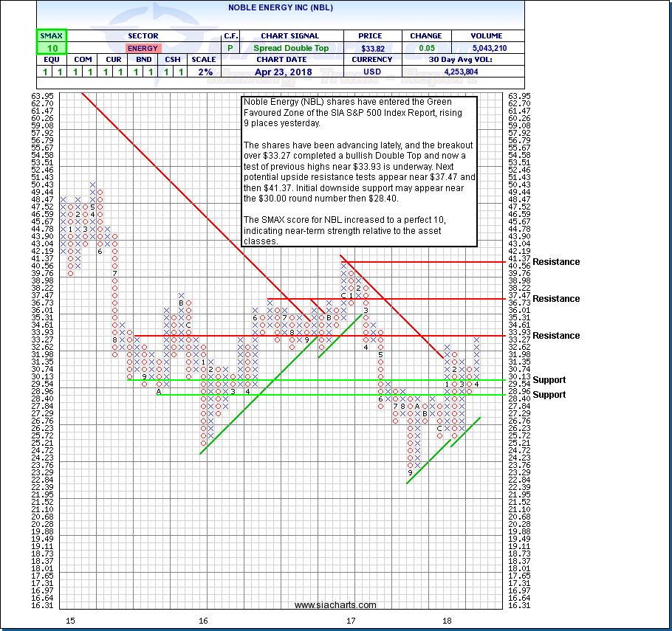Click the Spread Double Top chart signal
Screen dimensions: 672x631
click(x=290, y=48)
